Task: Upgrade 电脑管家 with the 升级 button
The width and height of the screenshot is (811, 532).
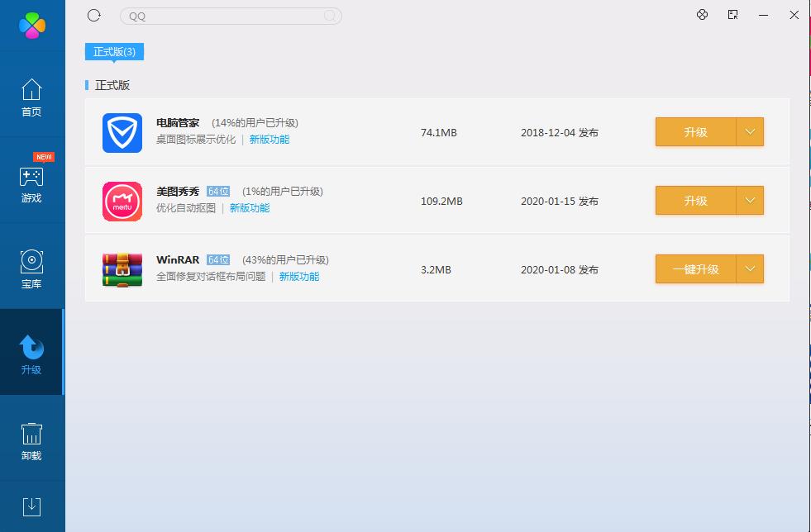Action: pyautogui.click(x=695, y=132)
